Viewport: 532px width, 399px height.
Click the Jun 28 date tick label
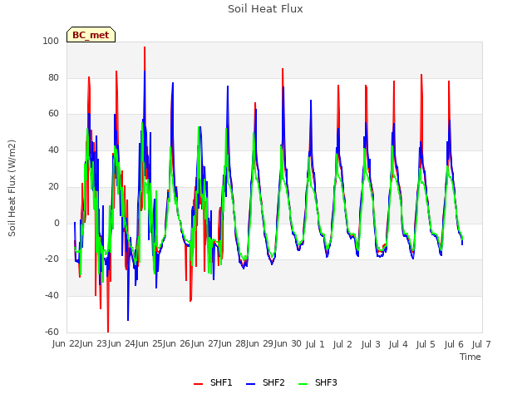point(232,344)
